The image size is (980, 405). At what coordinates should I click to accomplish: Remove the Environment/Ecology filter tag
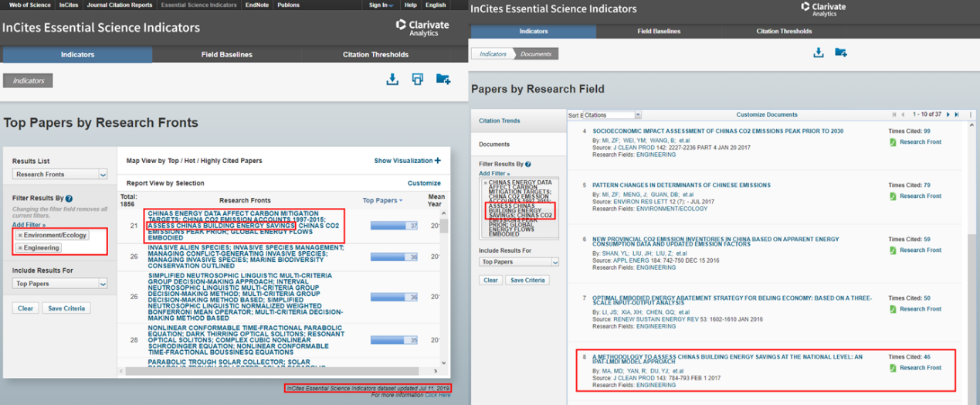coord(20,235)
